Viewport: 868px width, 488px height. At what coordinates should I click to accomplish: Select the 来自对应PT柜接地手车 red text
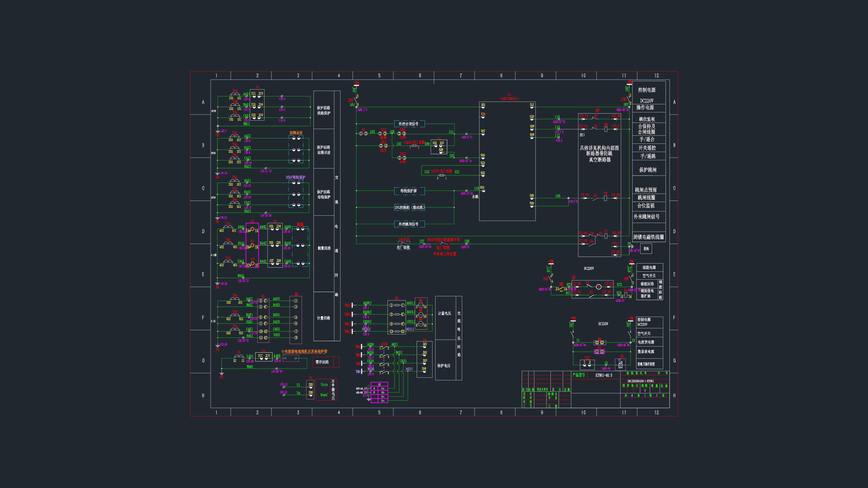pyautogui.click(x=443, y=240)
